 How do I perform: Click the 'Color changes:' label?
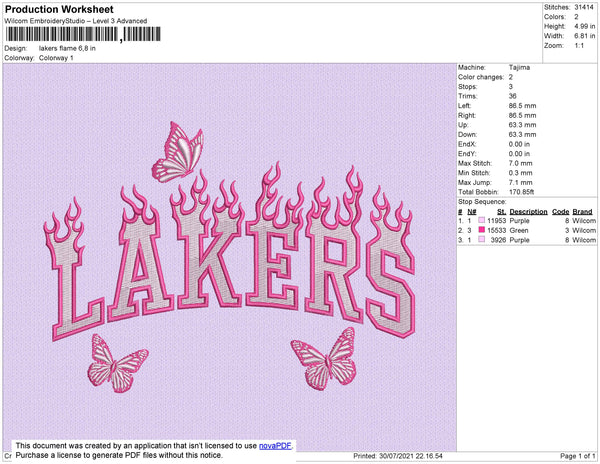[481, 77]
